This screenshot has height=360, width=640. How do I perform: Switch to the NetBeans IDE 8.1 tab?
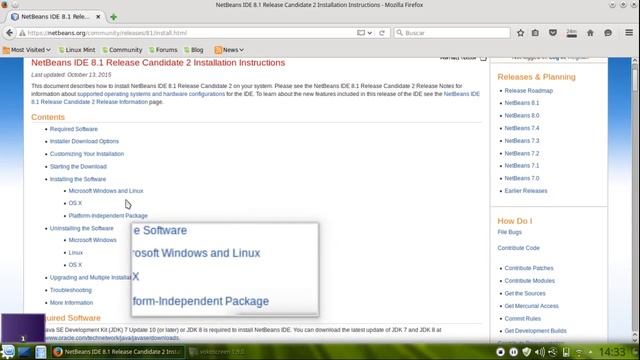pos(56,17)
